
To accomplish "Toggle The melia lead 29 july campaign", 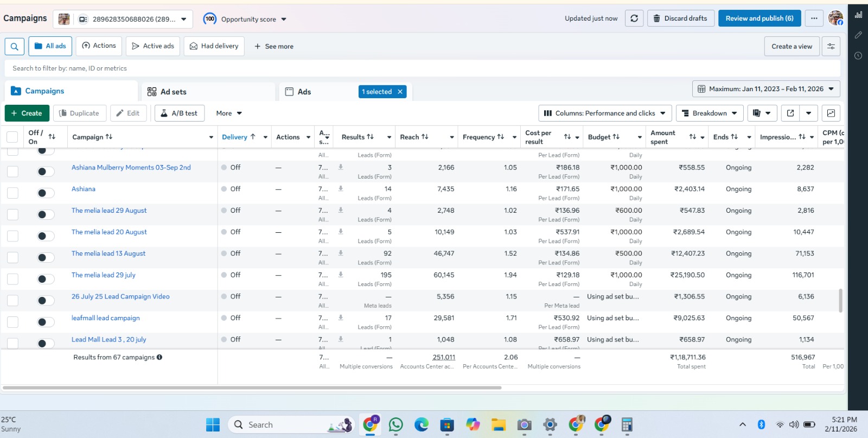I will tap(46, 279).
